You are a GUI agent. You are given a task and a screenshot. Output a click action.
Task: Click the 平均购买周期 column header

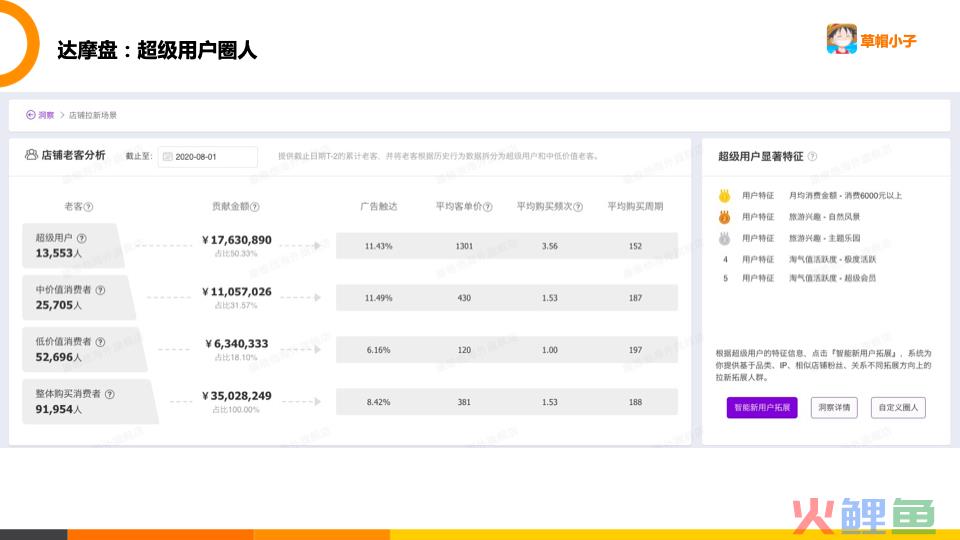636,206
